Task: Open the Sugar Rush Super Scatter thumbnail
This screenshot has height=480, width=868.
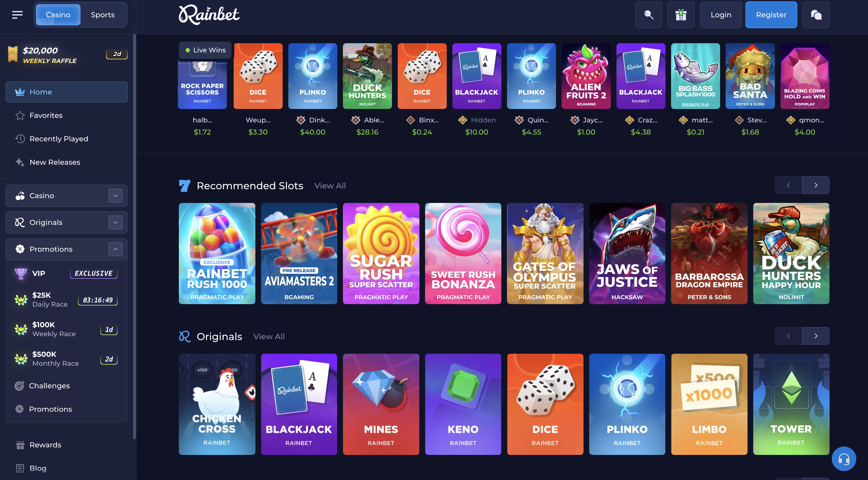Action: (381, 253)
